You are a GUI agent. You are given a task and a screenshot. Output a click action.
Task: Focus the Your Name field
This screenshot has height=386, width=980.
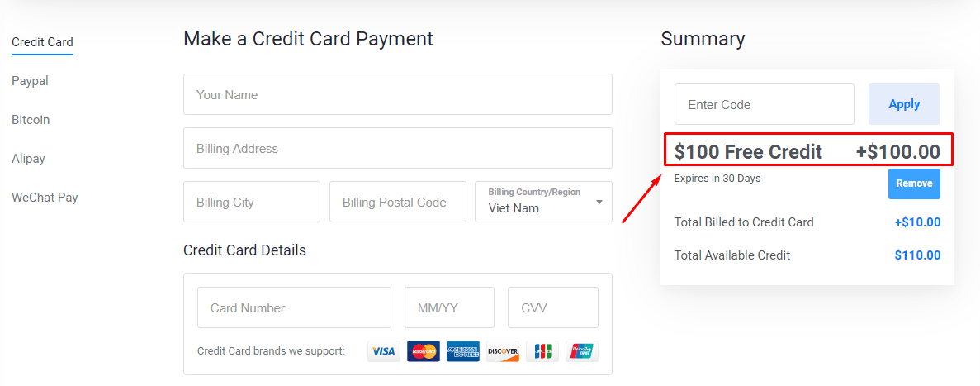pyautogui.click(x=397, y=94)
